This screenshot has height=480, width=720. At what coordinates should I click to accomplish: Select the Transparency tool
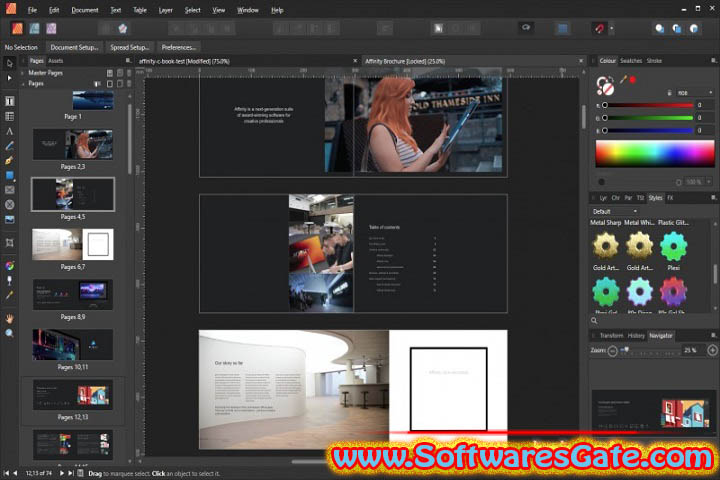pyautogui.click(x=9, y=280)
